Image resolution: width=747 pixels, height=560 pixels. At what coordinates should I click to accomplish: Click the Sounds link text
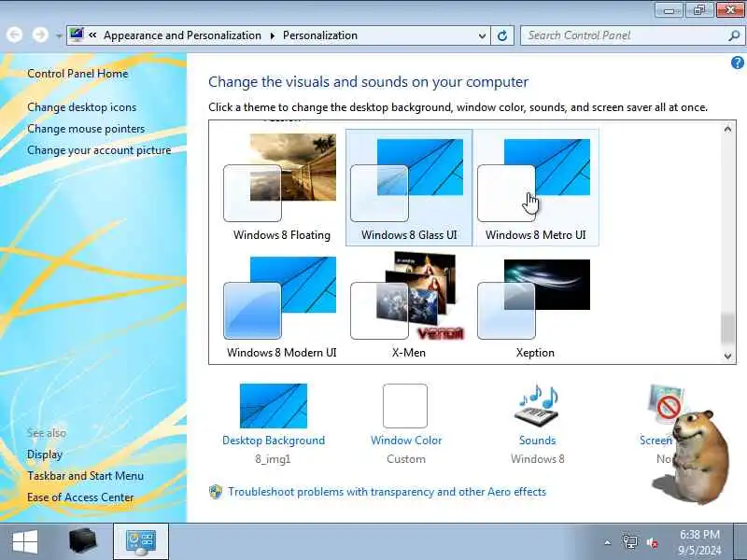pyautogui.click(x=538, y=441)
